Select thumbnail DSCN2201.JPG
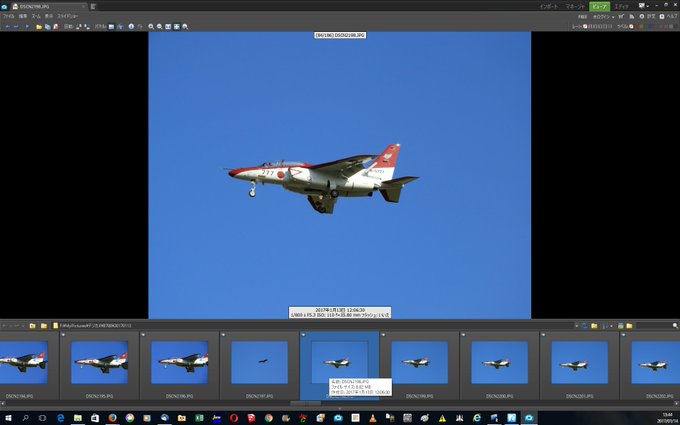This screenshot has width=680, height=425. tap(579, 365)
